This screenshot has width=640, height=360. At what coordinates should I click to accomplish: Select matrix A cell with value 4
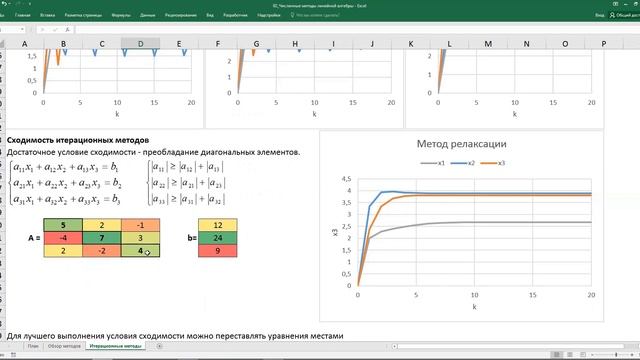click(140, 251)
